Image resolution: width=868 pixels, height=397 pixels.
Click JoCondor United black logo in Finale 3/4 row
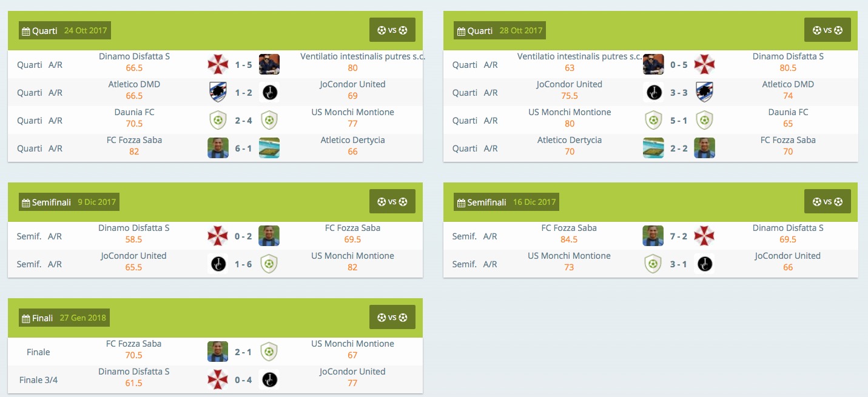[x=269, y=379]
